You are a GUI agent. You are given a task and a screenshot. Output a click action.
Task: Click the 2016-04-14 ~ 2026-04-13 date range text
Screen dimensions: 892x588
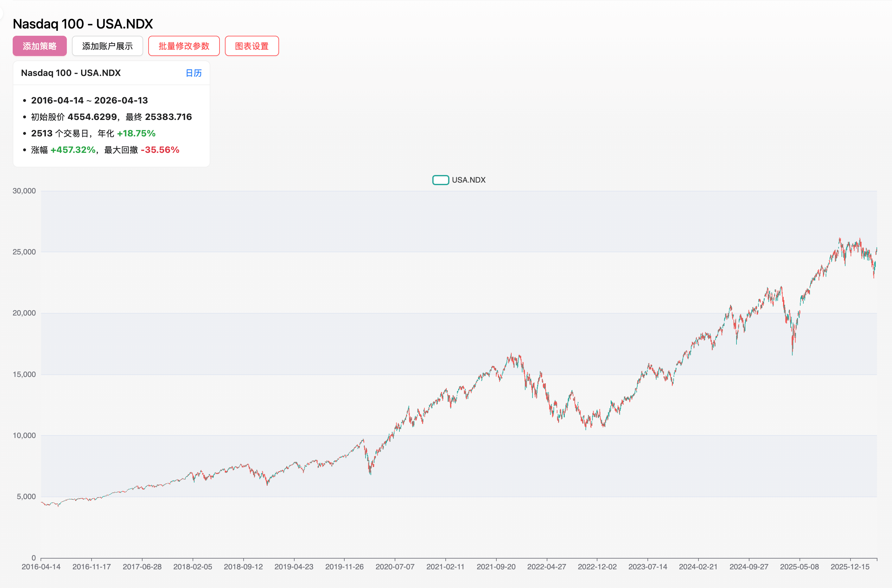(x=89, y=101)
